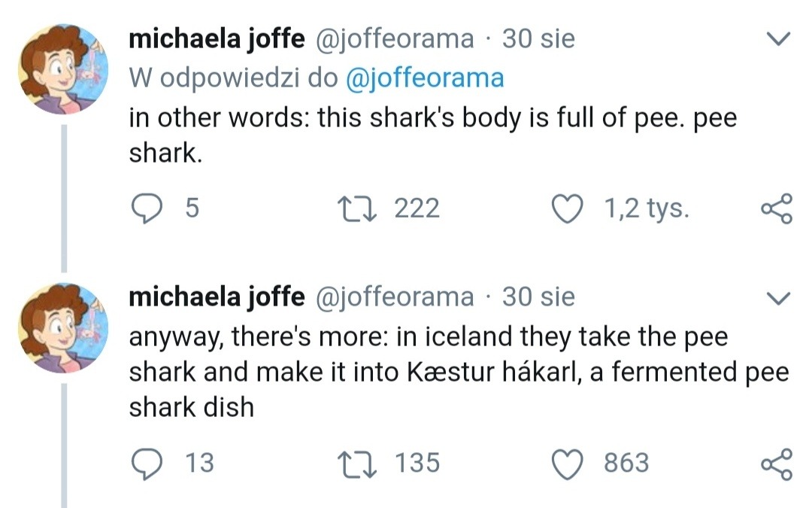Click michaela joffe name on second tweet
Image resolution: width=812 pixels, height=508 pixels.
(216, 297)
